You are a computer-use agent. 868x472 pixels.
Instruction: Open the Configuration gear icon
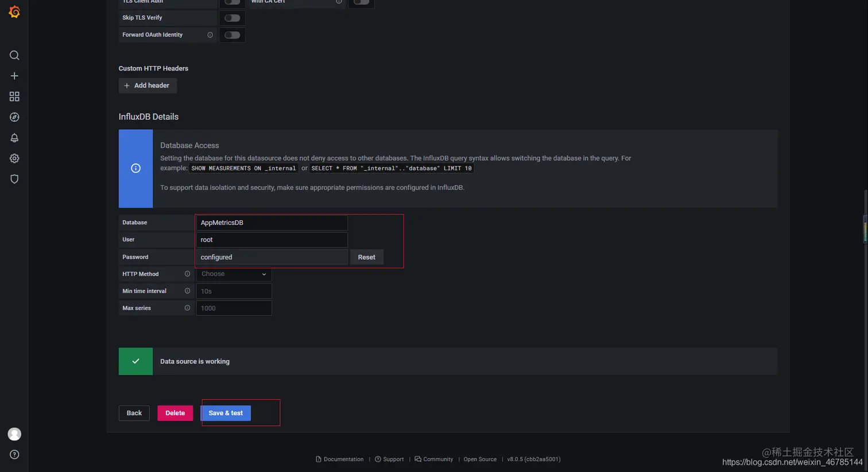[14, 158]
